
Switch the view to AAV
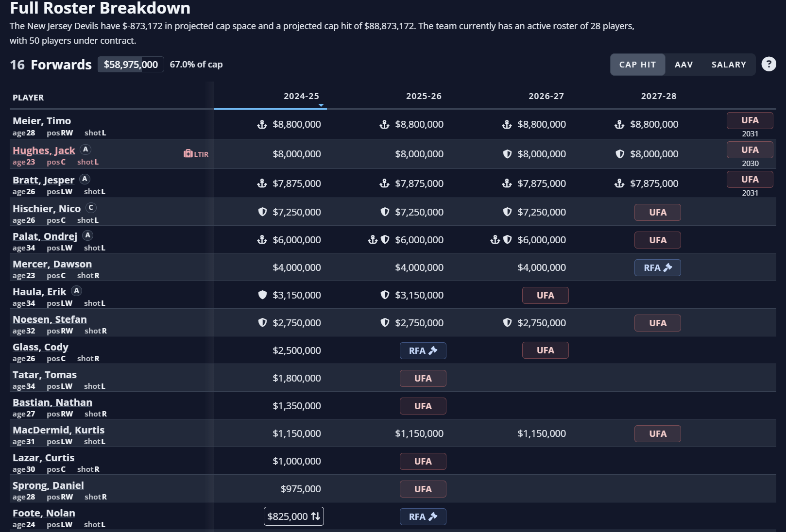pos(683,65)
